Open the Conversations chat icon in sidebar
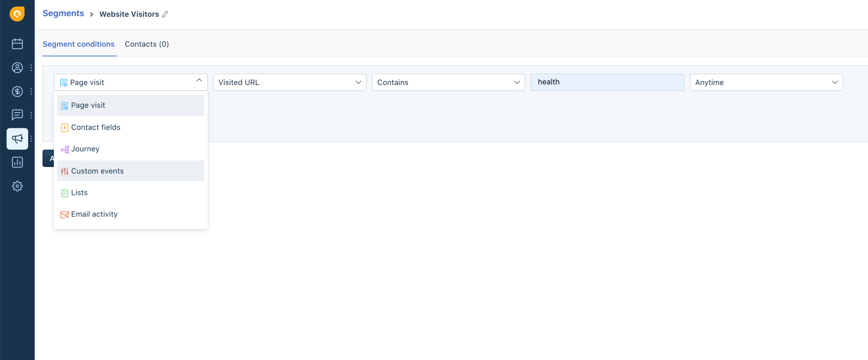This screenshot has height=360, width=868. (17, 115)
